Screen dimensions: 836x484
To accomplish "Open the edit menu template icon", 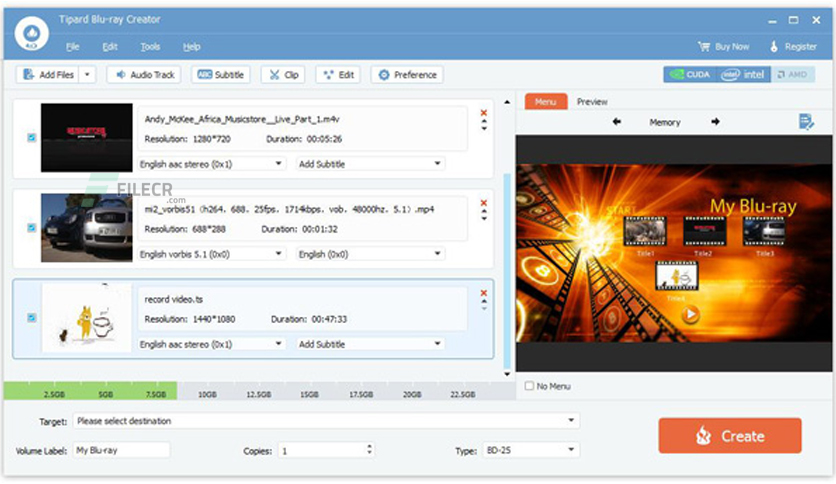I will pyautogui.click(x=806, y=122).
